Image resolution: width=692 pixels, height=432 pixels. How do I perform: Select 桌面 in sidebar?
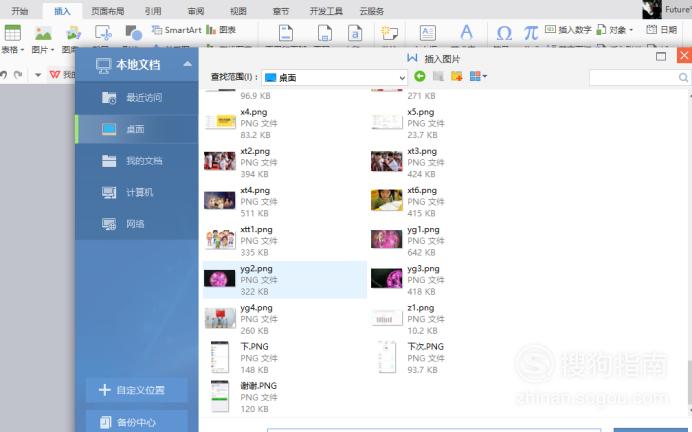pyautogui.click(x=137, y=129)
